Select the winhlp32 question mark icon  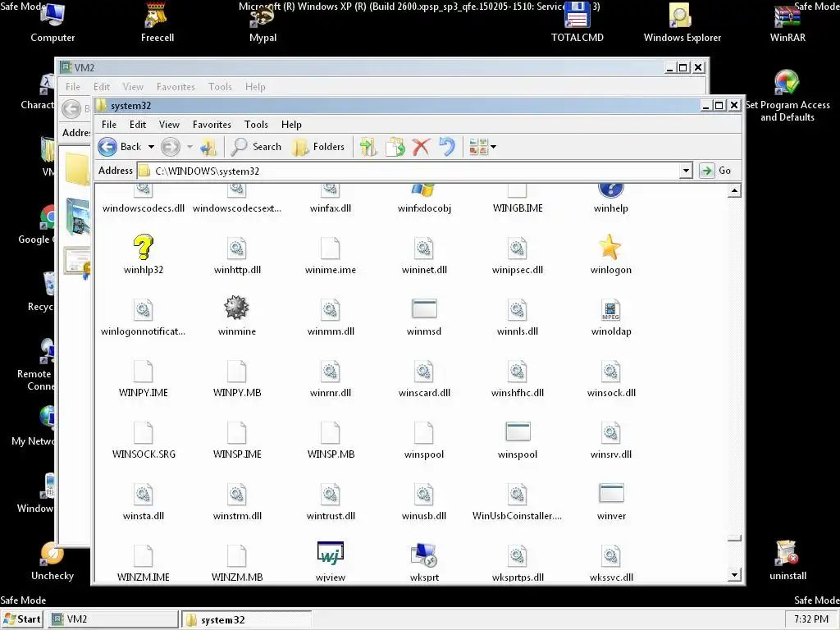(143, 248)
